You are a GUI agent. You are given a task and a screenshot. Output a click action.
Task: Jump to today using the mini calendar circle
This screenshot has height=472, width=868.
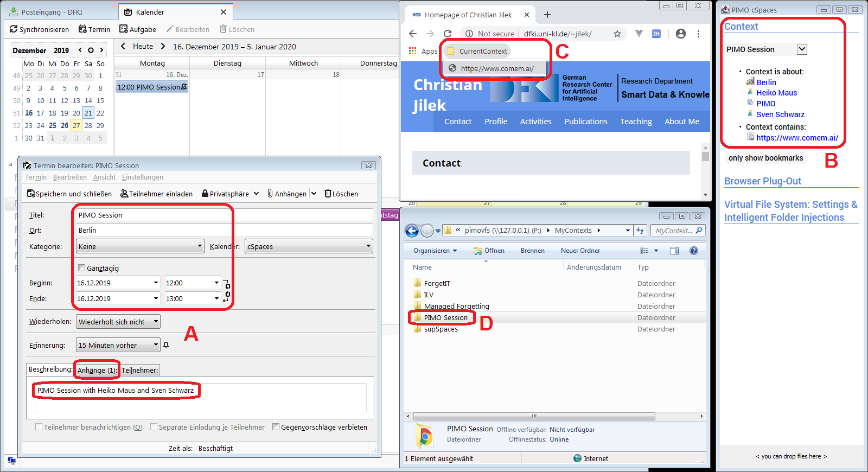click(x=91, y=50)
